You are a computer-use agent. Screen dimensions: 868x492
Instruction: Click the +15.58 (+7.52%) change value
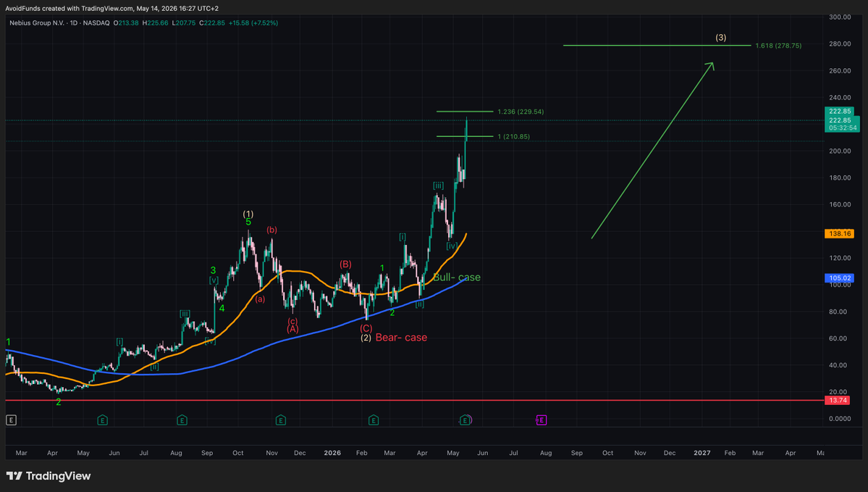point(253,23)
